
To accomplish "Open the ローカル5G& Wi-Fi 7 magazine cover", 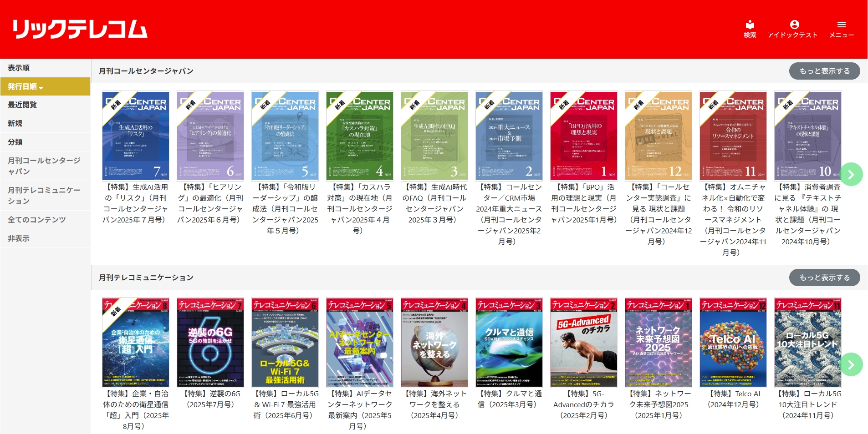I will tap(285, 343).
